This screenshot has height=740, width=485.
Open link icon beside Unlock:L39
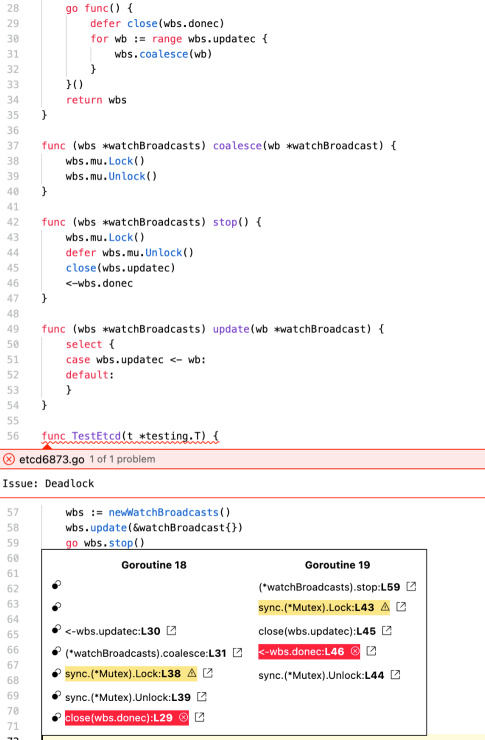click(x=201, y=696)
